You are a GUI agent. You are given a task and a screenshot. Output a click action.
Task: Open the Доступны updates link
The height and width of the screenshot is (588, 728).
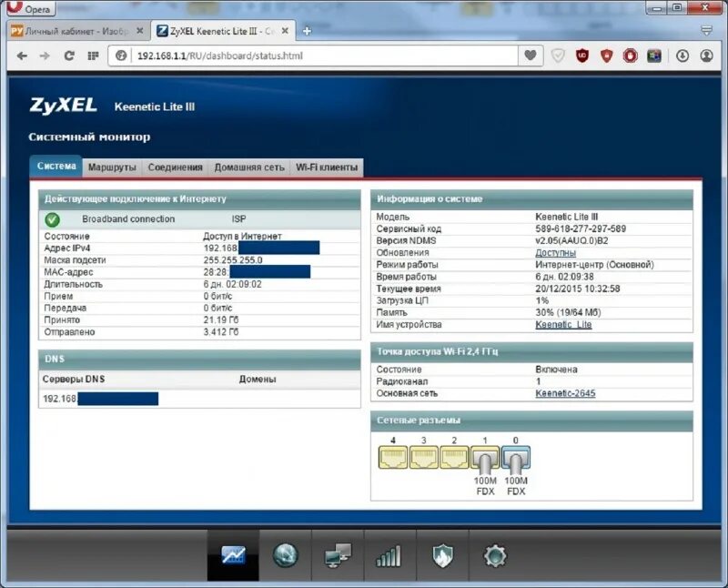[555, 253]
